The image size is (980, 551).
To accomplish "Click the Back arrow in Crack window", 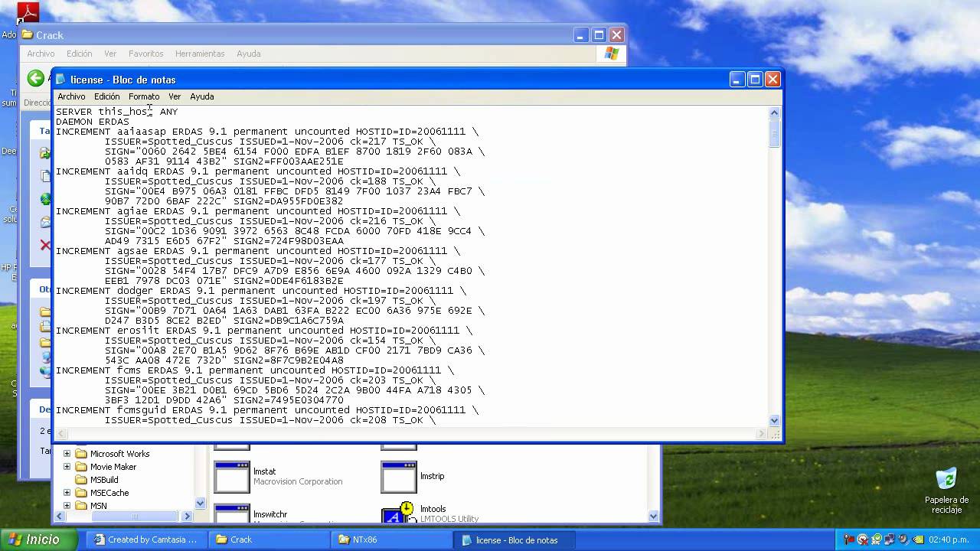I will [36, 78].
